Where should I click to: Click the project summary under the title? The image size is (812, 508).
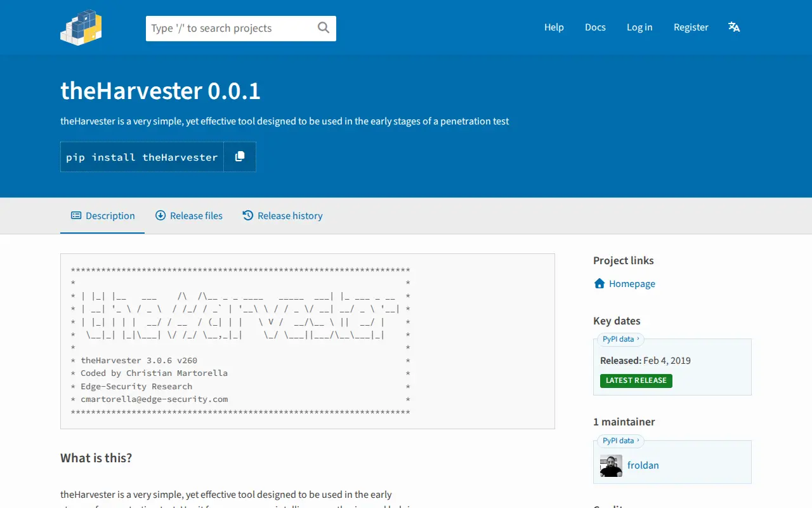[285, 121]
